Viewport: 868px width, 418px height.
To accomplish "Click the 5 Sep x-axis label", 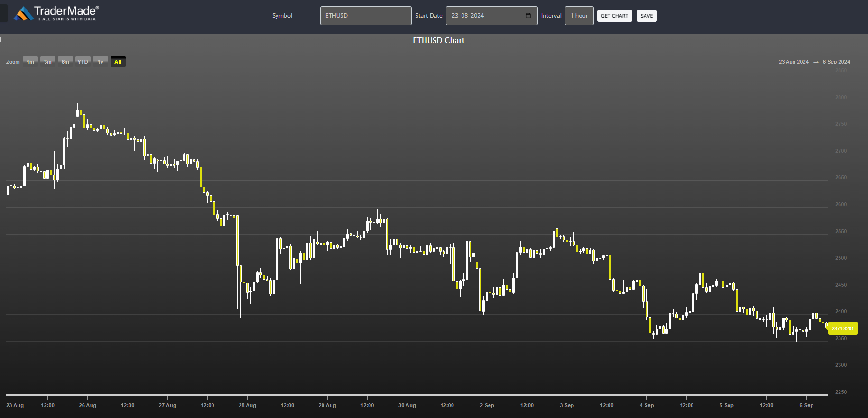I will coord(727,405).
